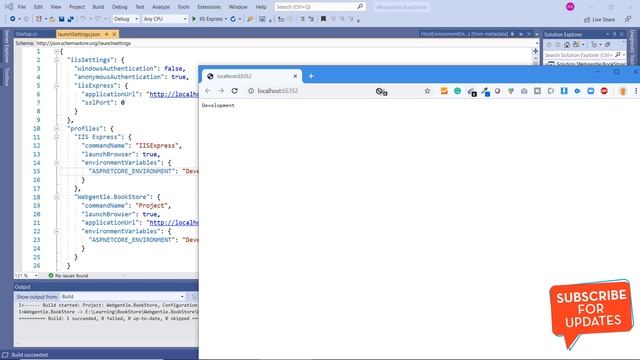Click Solution Explorer search magnifier icon
Screen dimensions: 640x360
[618, 55]
